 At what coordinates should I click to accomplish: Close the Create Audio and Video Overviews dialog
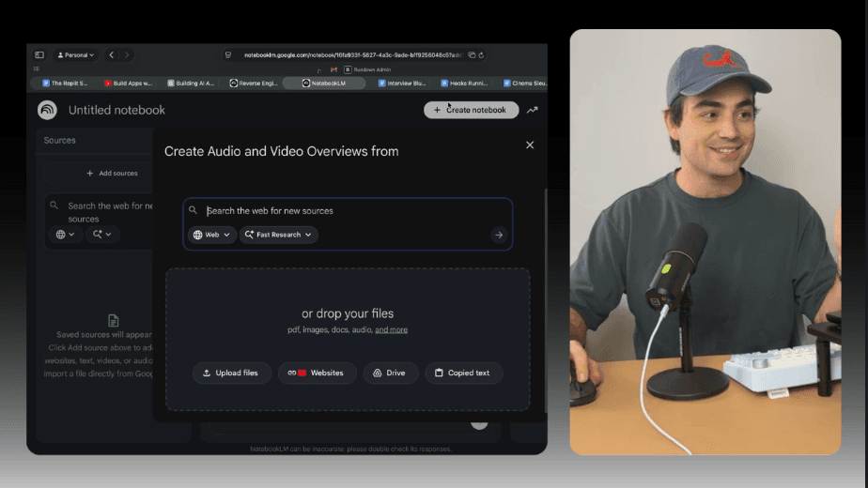tap(530, 145)
